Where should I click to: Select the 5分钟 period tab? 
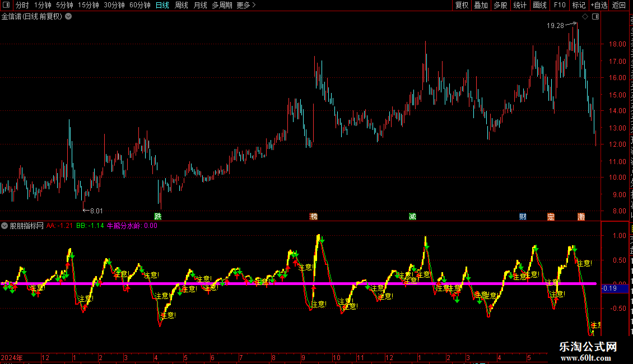(64, 5)
